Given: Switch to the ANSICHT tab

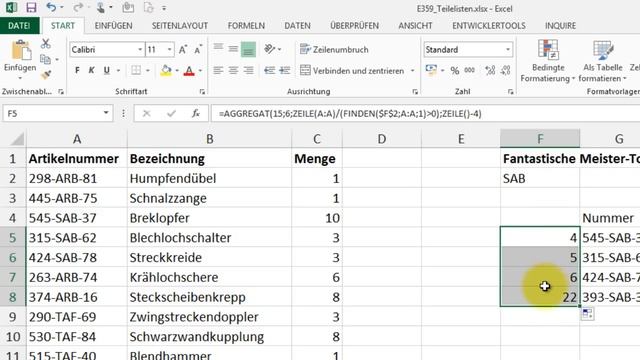Looking at the screenshot, I should click(415, 25).
